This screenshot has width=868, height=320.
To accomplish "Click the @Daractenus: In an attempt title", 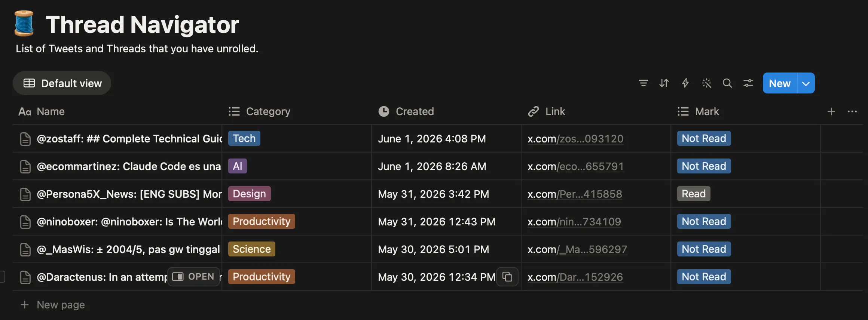I will click(x=102, y=277).
